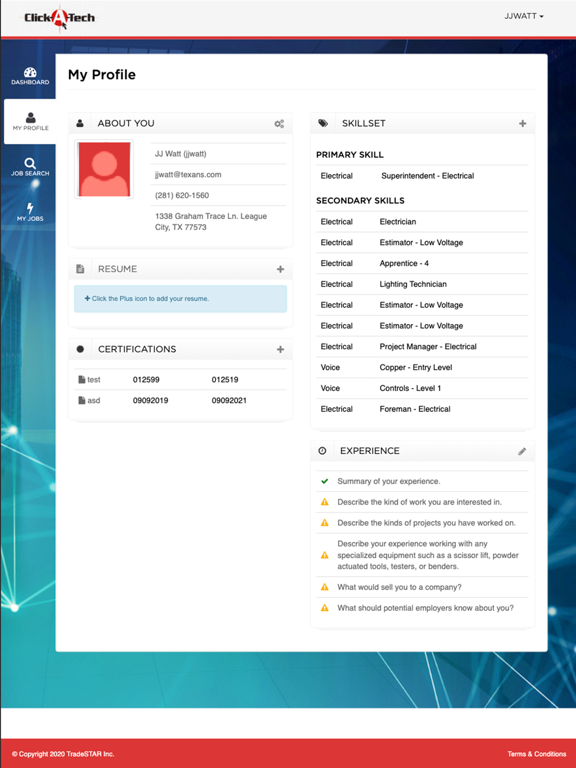This screenshot has width=576, height=768.
Task: Click the About You settings gears icon
Action: tap(279, 124)
